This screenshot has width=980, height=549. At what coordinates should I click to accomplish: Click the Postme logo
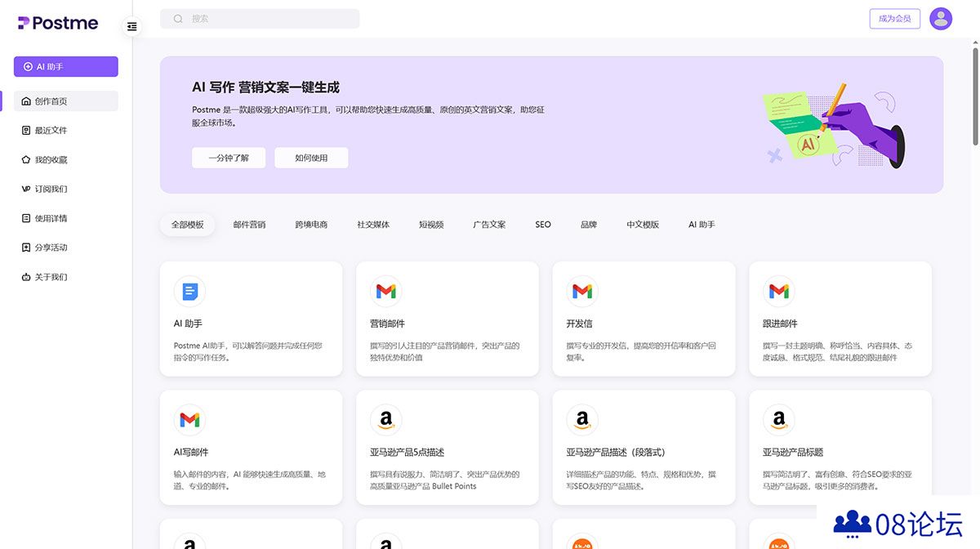point(58,23)
